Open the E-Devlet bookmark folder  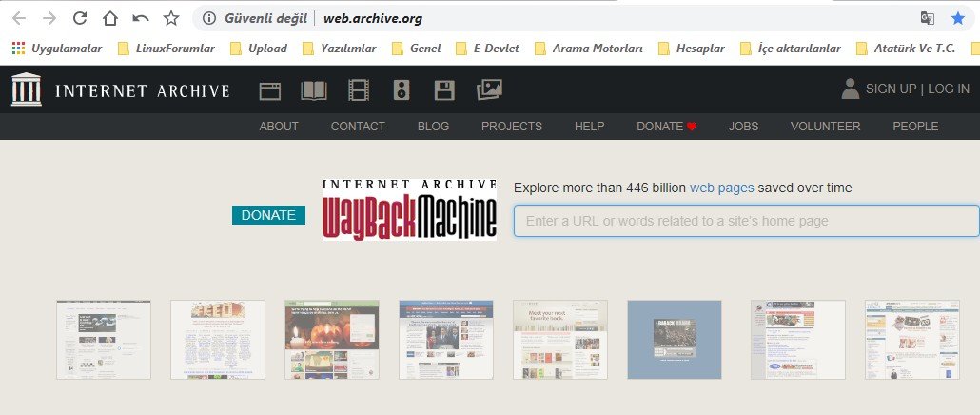click(487, 49)
